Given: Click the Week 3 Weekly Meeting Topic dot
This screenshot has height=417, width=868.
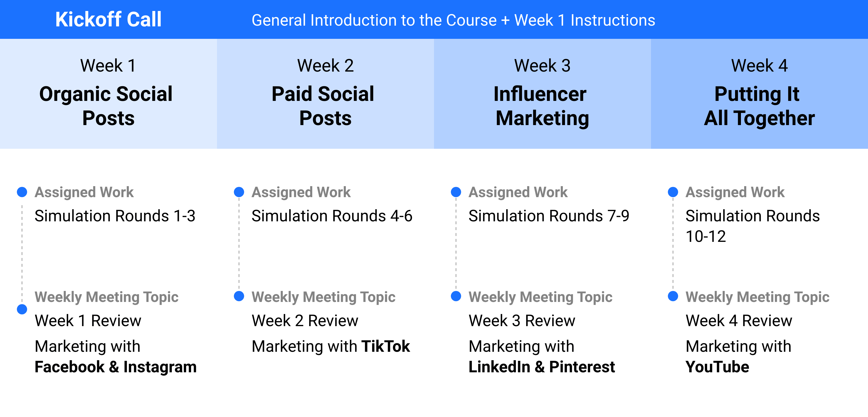Looking at the screenshot, I should (x=456, y=296).
